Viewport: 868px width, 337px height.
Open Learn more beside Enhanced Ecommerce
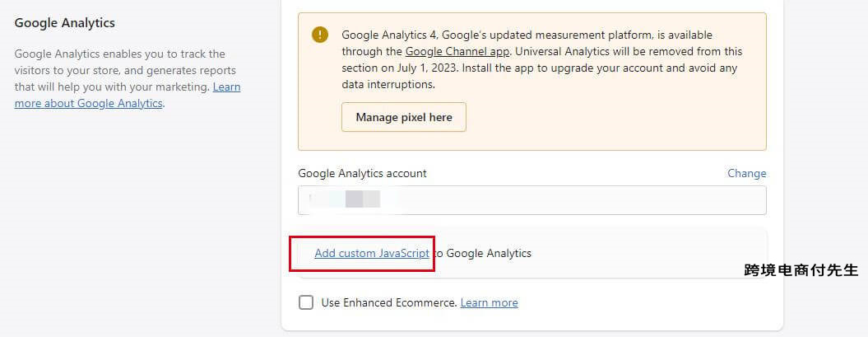click(489, 302)
